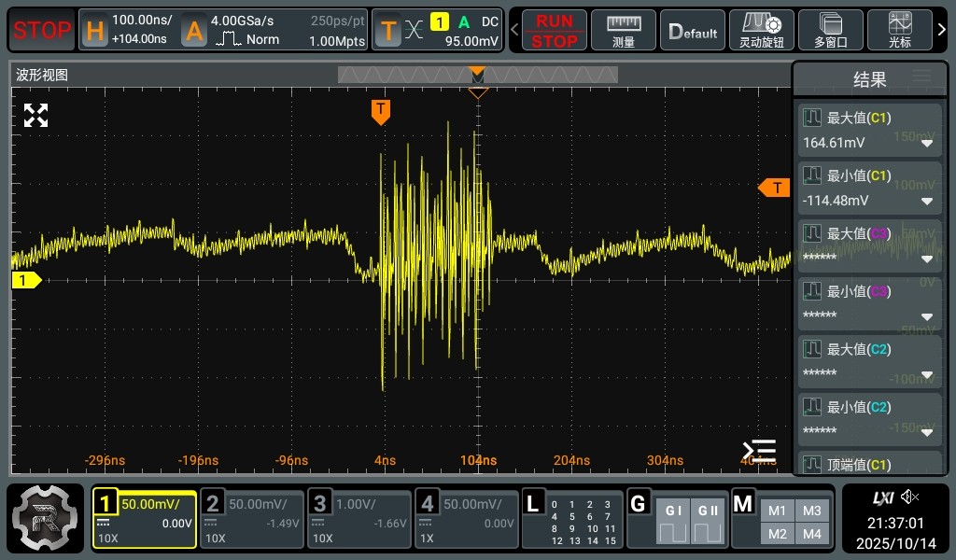Screen dimensions: 956x560
Task: Open the 测量 measurement tool
Action: 624,30
